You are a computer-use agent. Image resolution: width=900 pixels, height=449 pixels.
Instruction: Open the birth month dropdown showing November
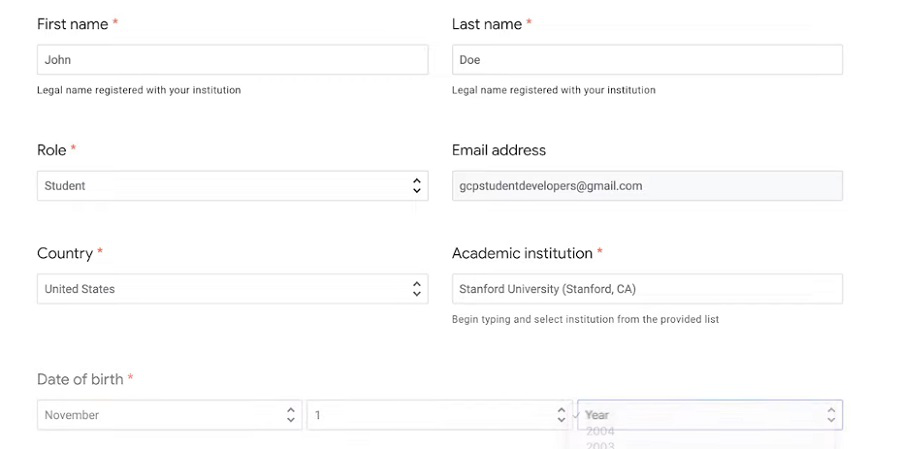160,415
